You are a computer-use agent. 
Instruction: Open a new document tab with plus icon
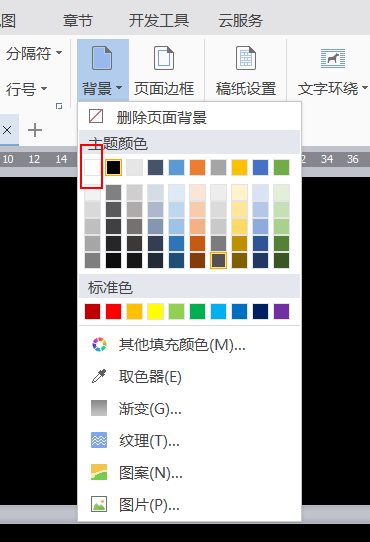coord(35,130)
